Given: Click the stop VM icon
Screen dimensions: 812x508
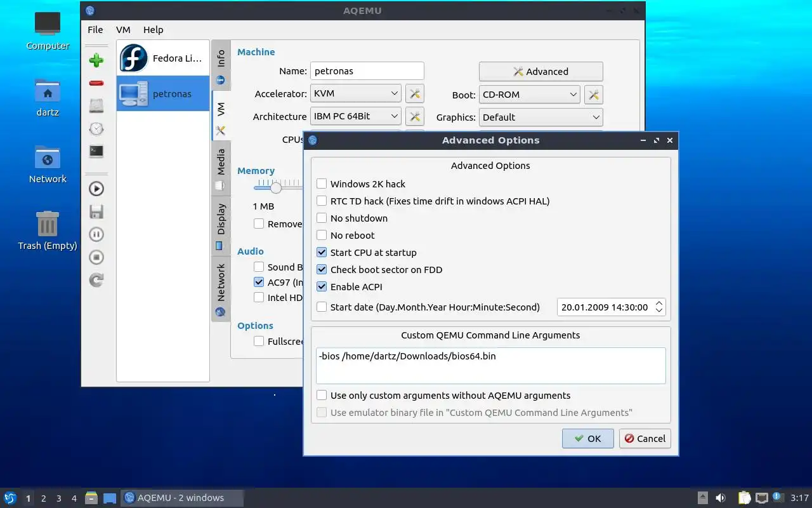Looking at the screenshot, I should coord(96,257).
